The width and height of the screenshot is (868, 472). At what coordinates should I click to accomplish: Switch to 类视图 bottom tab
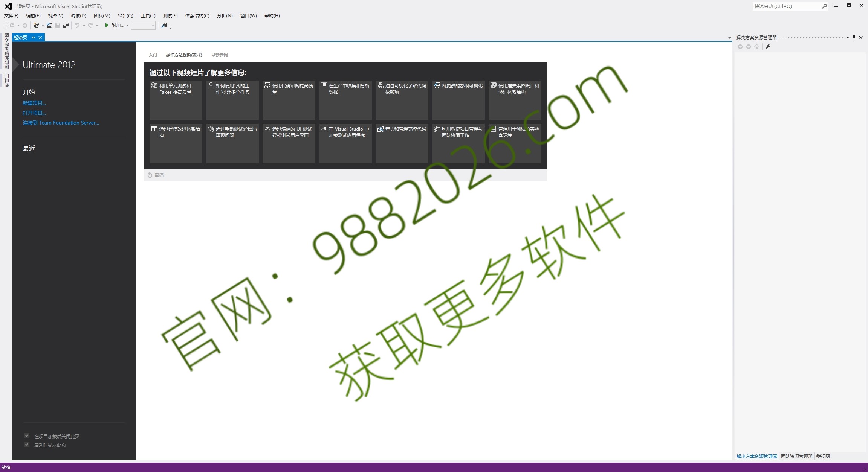point(823,456)
